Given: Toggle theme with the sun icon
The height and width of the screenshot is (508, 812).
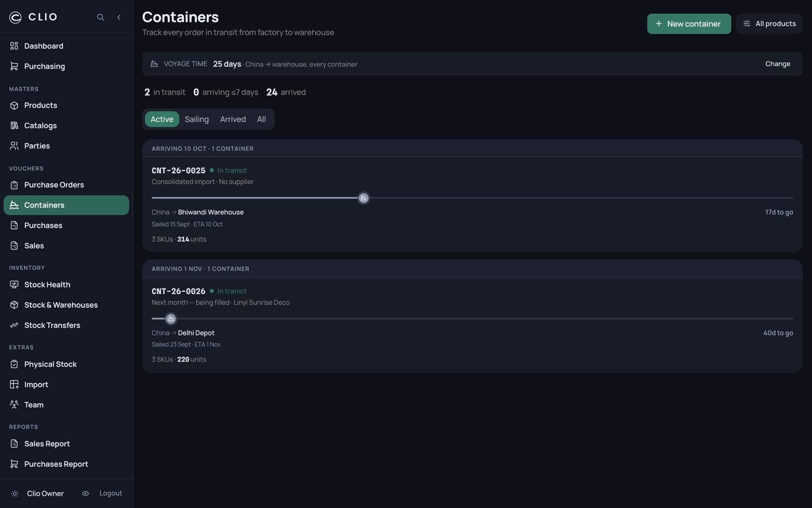Looking at the screenshot, I should (x=15, y=494).
